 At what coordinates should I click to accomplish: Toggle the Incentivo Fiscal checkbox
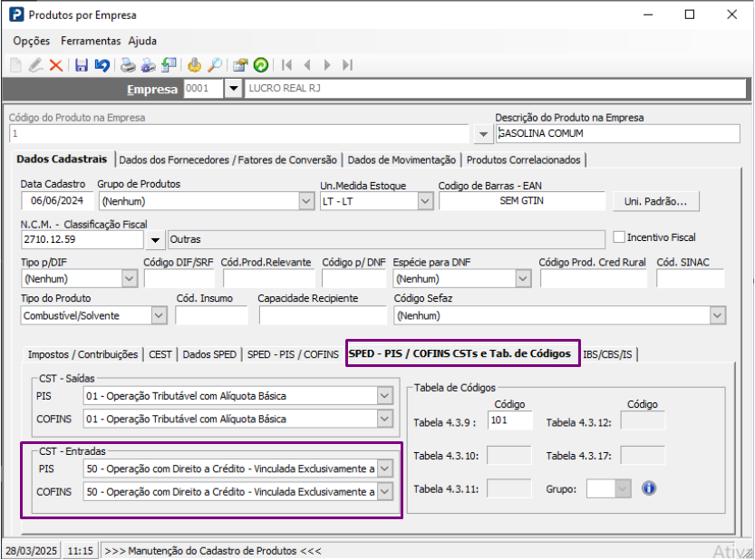click(x=619, y=237)
